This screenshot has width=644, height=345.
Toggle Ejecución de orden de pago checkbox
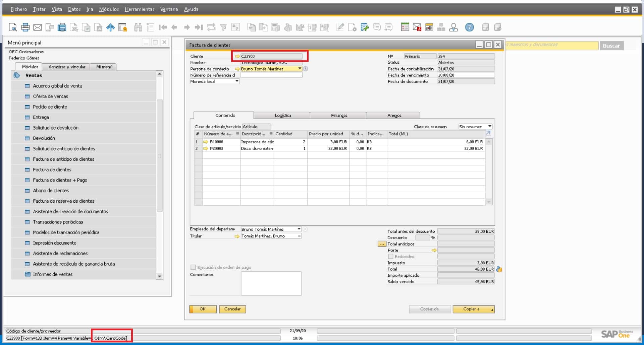(x=193, y=267)
